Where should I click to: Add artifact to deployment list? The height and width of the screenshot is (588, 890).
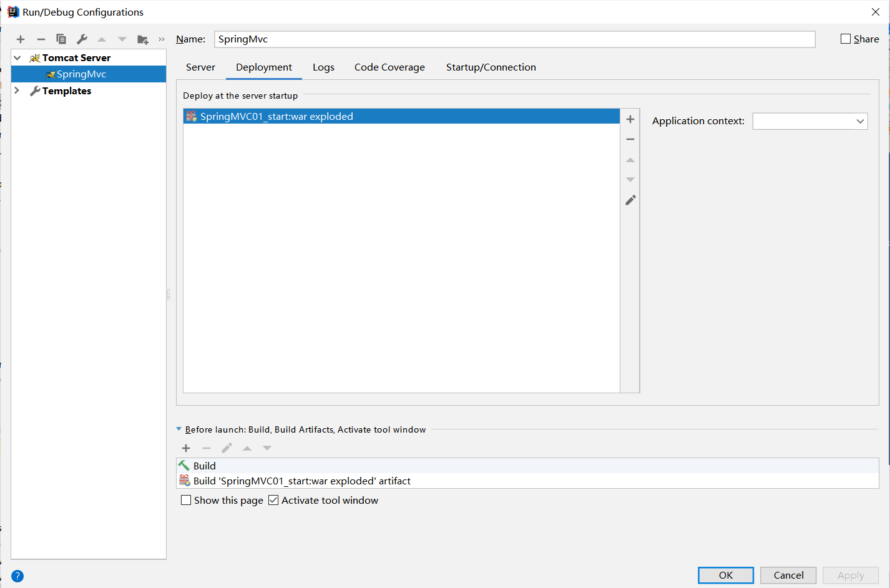point(630,119)
